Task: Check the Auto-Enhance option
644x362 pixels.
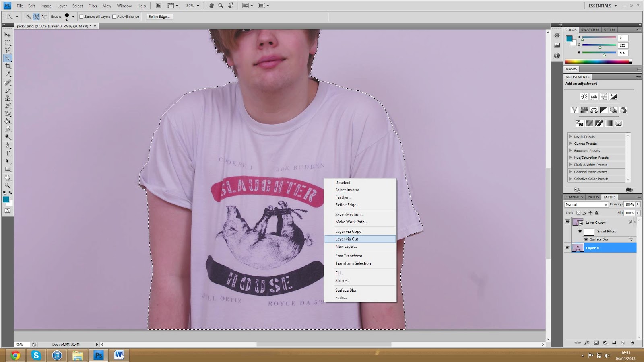Action: (114, 16)
